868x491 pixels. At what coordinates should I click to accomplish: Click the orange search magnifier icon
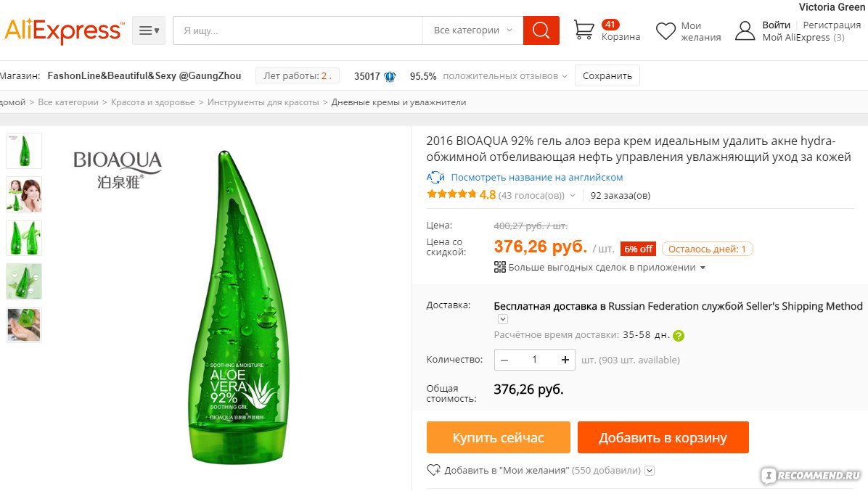pyautogui.click(x=540, y=30)
